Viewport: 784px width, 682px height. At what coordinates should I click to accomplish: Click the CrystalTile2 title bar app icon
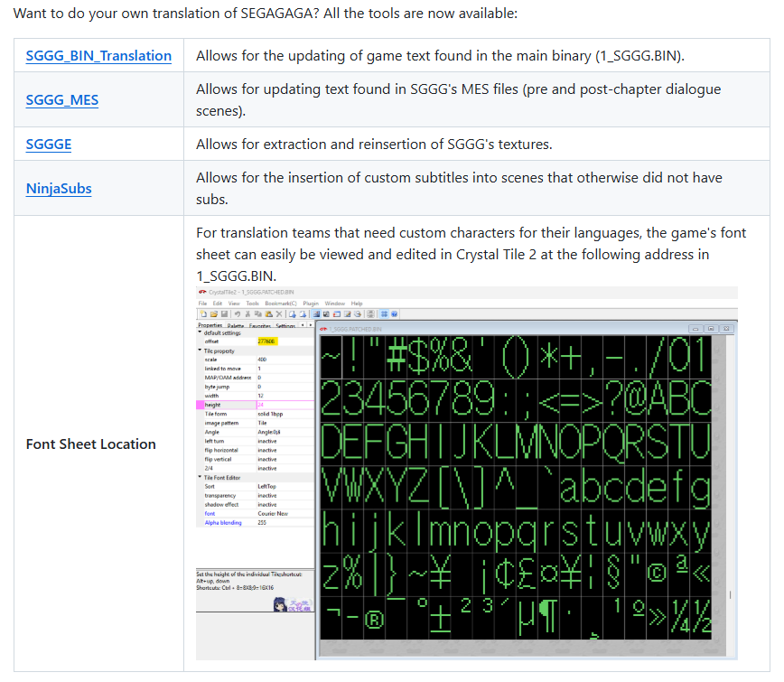click(x=202, y=292)
